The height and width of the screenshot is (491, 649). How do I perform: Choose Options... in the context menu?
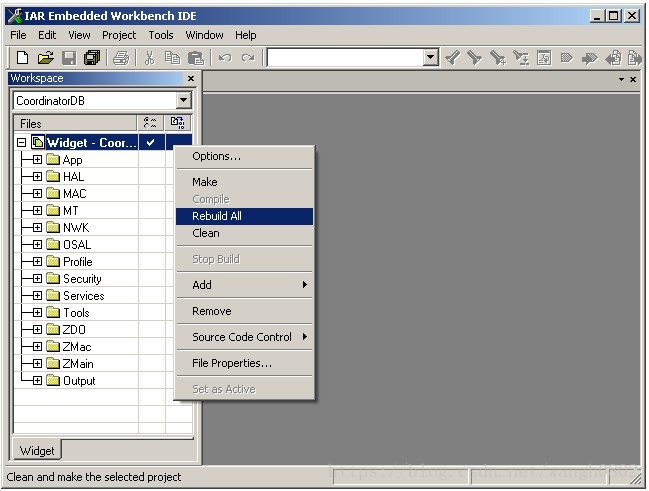245,156
